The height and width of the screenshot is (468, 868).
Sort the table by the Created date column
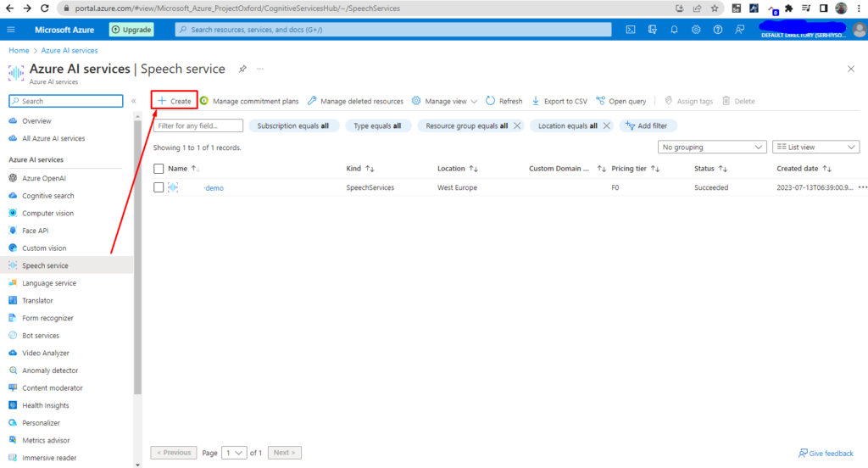pos(804,169)
